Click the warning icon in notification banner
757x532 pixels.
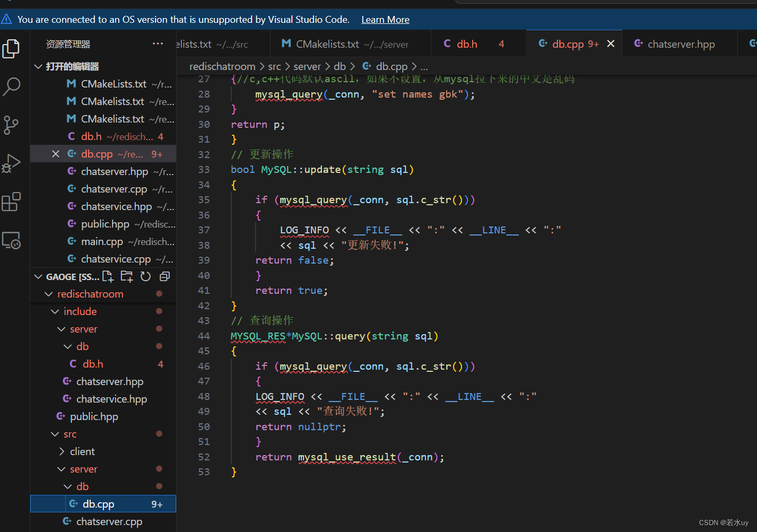6,20
